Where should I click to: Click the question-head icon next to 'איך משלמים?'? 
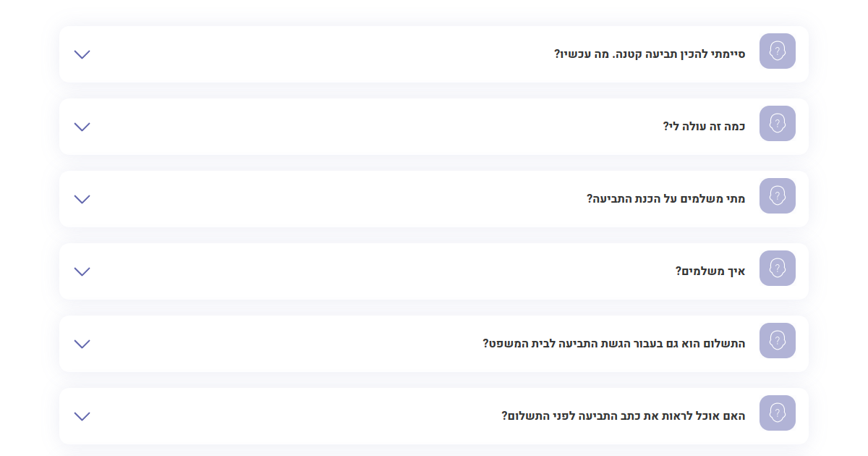(778, 268)
